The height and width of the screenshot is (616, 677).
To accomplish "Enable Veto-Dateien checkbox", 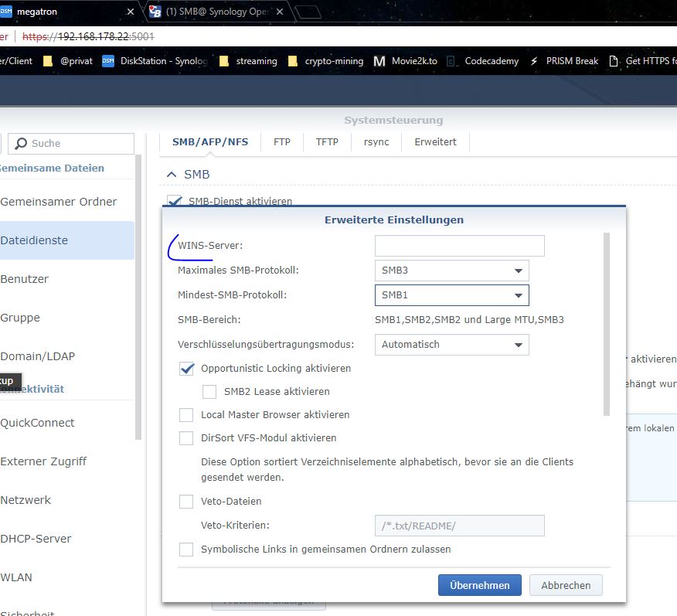I will tap(186, 501).
